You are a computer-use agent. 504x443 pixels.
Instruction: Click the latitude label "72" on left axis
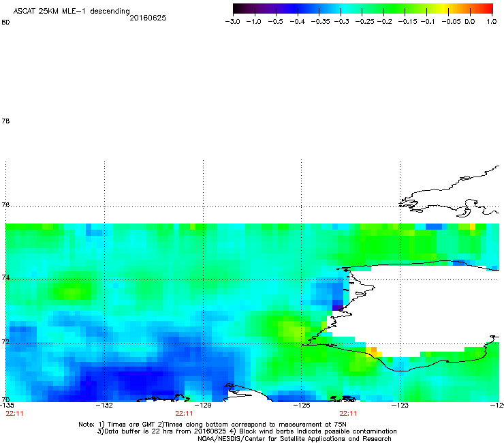5,341
